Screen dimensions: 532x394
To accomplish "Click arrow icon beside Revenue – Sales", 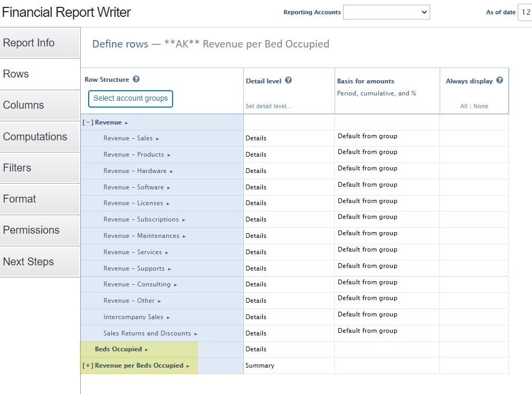I will click(158, 139).
